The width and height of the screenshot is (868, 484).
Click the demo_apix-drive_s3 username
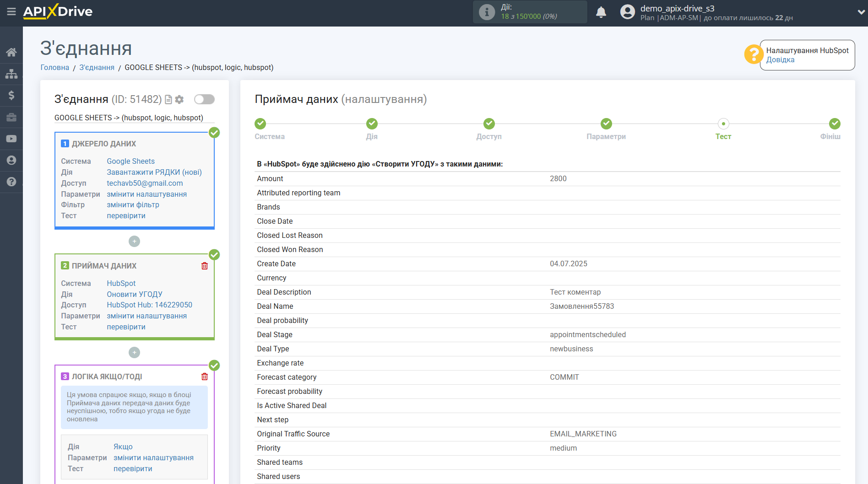[x=677, y=8]
